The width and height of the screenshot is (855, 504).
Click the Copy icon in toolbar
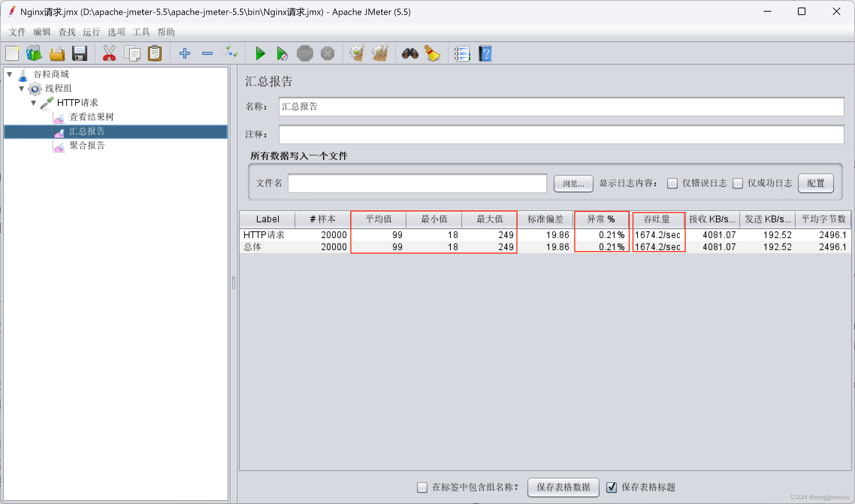132,53
